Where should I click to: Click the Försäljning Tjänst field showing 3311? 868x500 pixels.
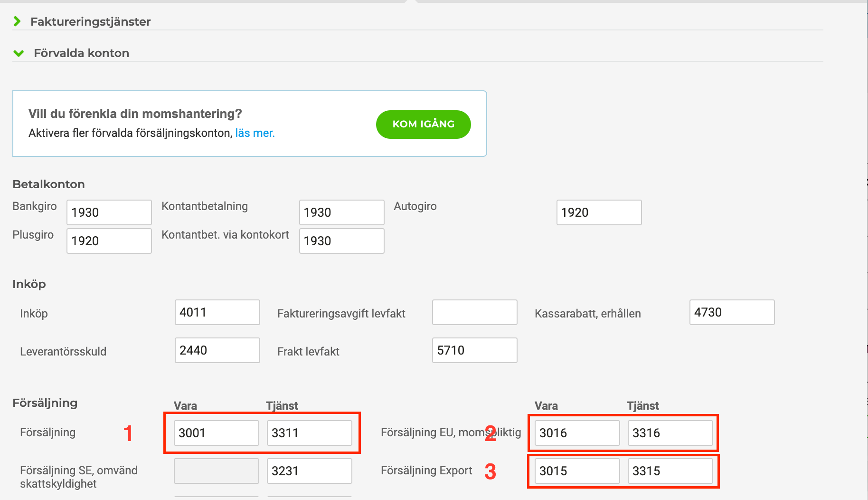(309, 433)
